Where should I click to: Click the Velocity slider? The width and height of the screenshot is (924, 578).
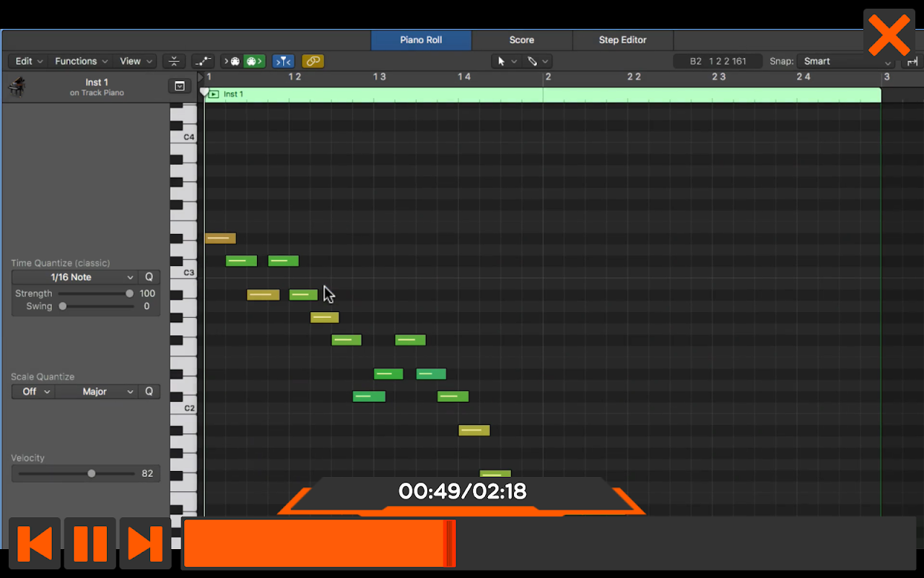point(77,474)
